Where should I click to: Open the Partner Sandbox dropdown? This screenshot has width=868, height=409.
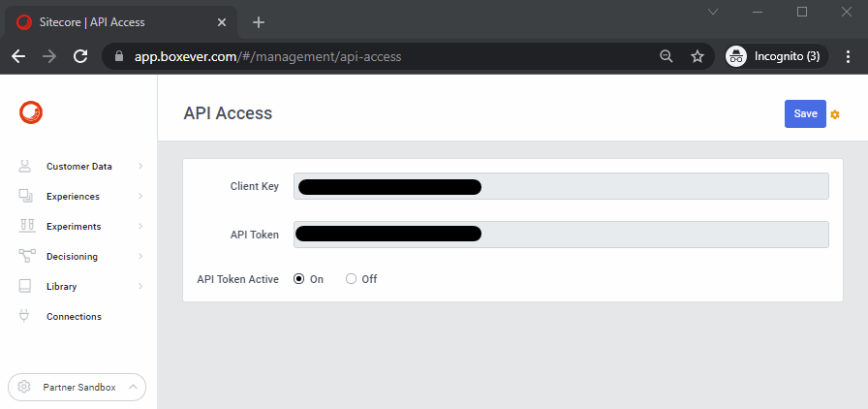(77, 388)
